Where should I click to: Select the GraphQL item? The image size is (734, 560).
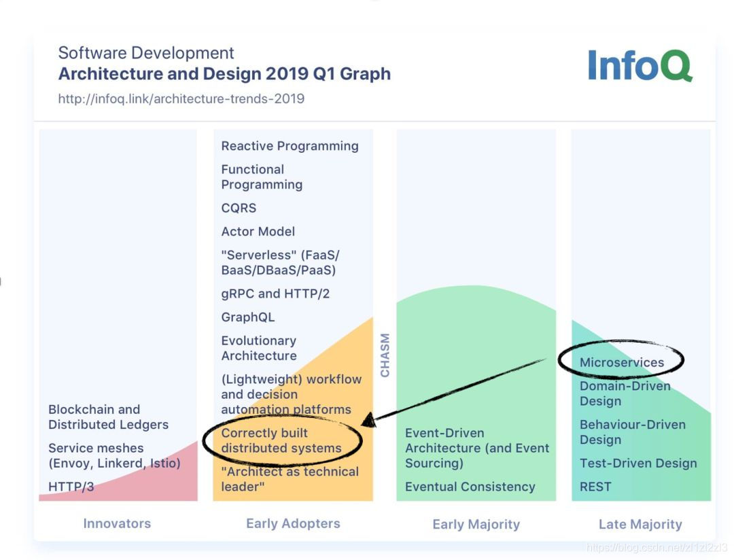click(247, 317)
